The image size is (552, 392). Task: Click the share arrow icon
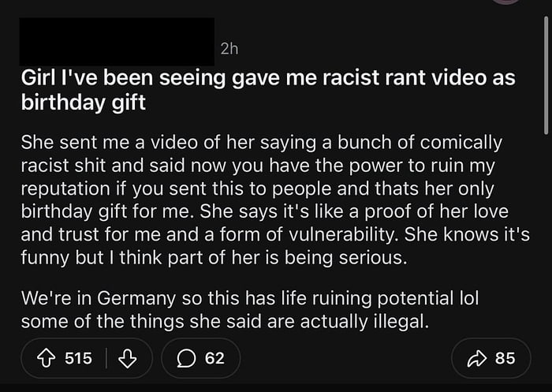pyautogui.click(x=477, y=358)
